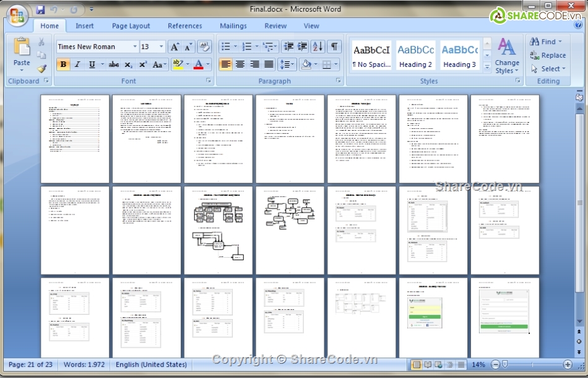Save the document from Quick Access Toolbar
The image size is (588, 378).
coord(40,10)
